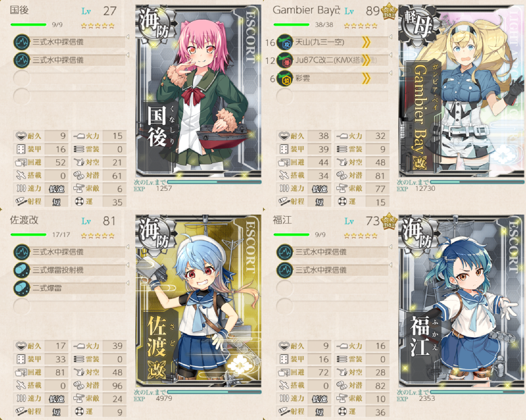The image size is (526, 420).
Task: Open the 福江 character card image
Action: (461, 301)
